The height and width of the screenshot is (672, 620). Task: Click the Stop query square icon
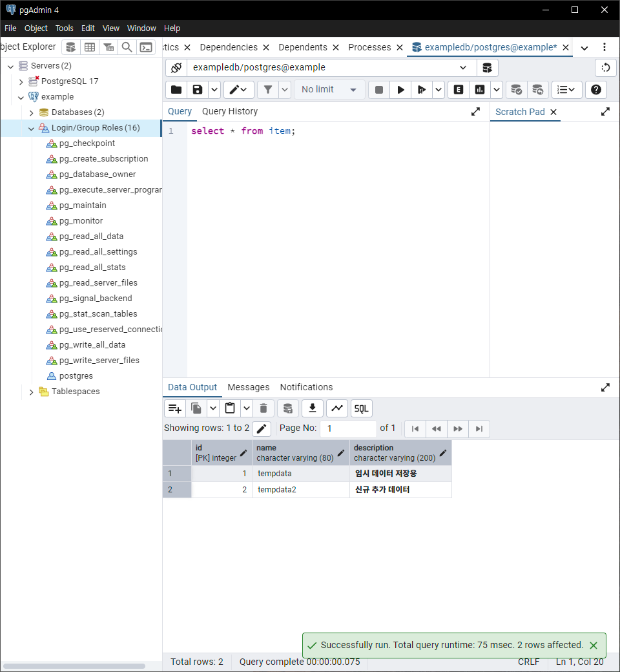click(378, 90)
